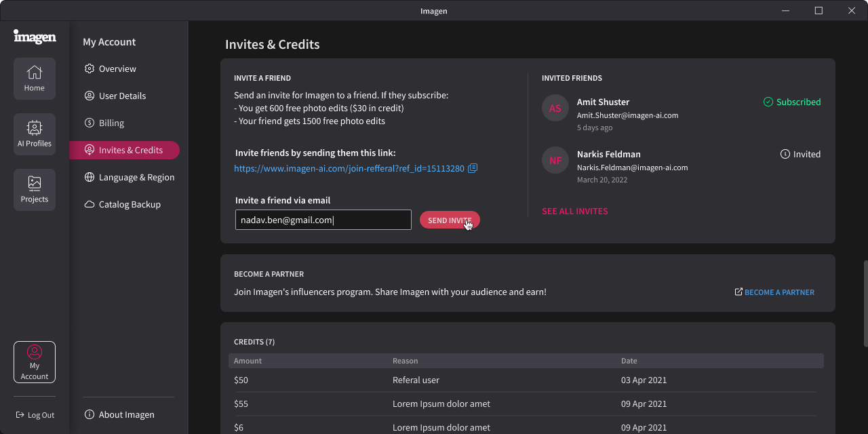Screen dimensions: 868x434
Task: Click the Log Out arrow icon
Action: (20, 415)
